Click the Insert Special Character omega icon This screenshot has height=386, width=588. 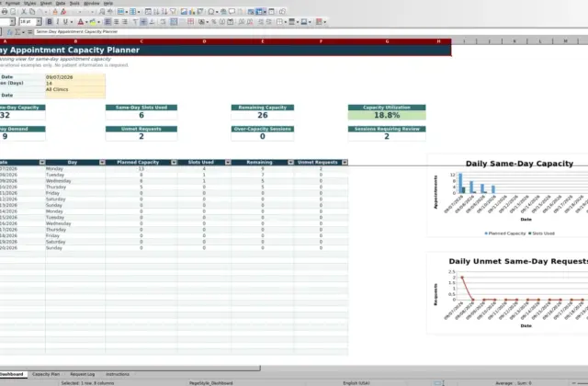[211, 12]
